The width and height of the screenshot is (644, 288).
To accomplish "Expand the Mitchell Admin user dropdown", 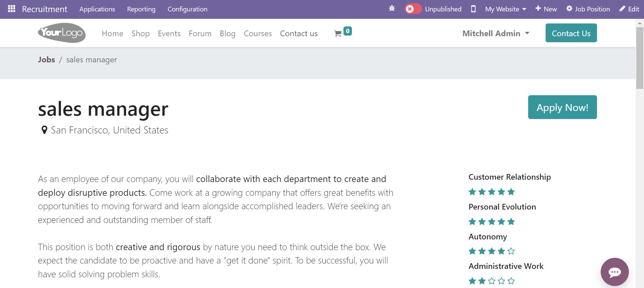I will 496,33.
